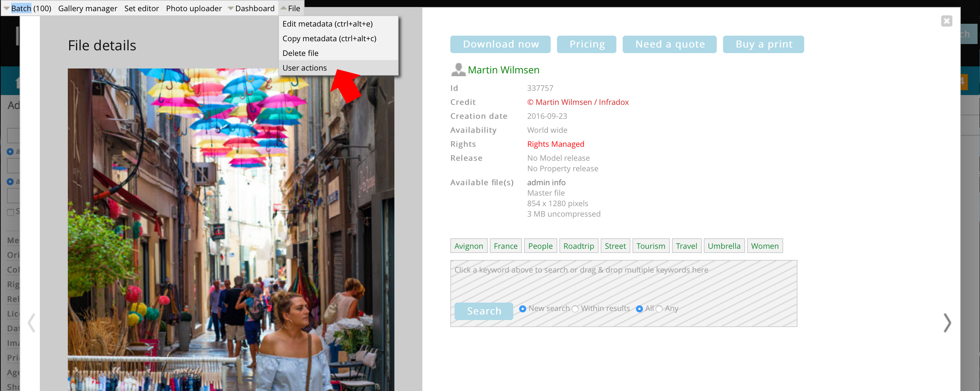
Task: Click keyword tag Tourism
Action: [x=651, y=246]
